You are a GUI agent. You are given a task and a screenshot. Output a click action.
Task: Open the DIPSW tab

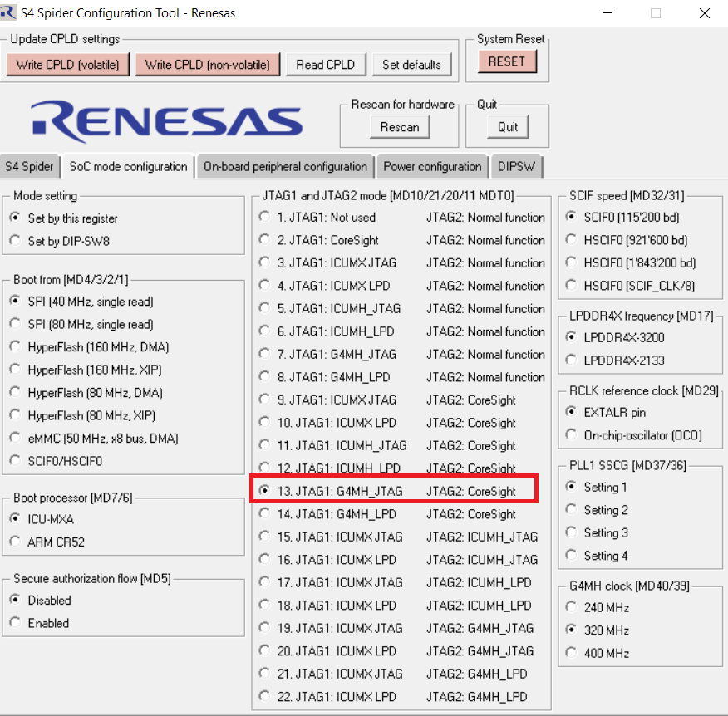pyautogui.click(x=517, y=166)
